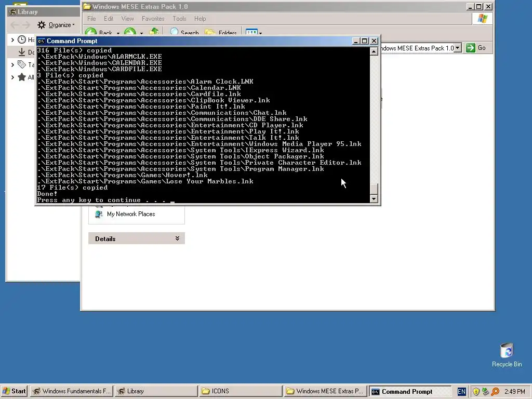This screenshot has width=532, height=399.
Task: Expand the Details panel chevron
Action: (x=177, y=238)
